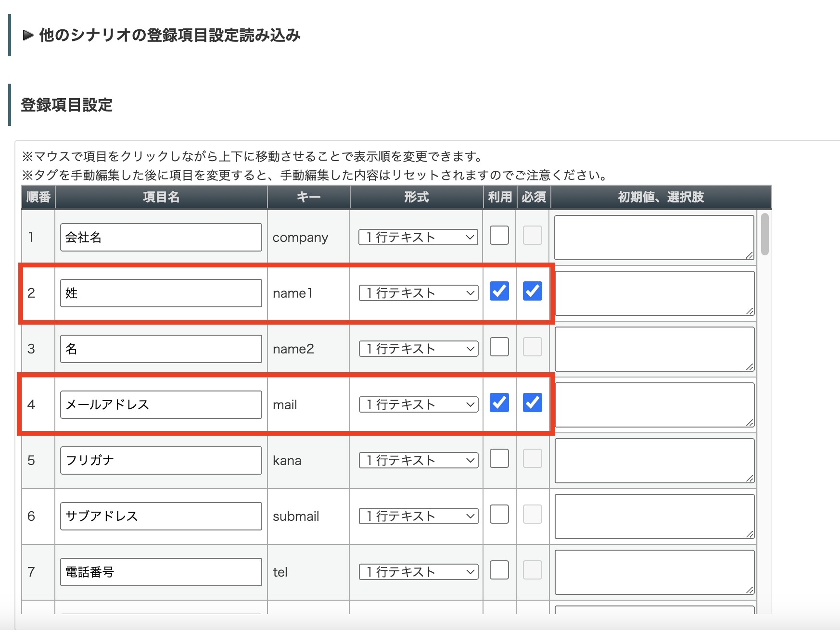This screenshot has width=840, height=630.
Task: Enable 利用 checkbox for 会社名 row
Action: point(499,235)
